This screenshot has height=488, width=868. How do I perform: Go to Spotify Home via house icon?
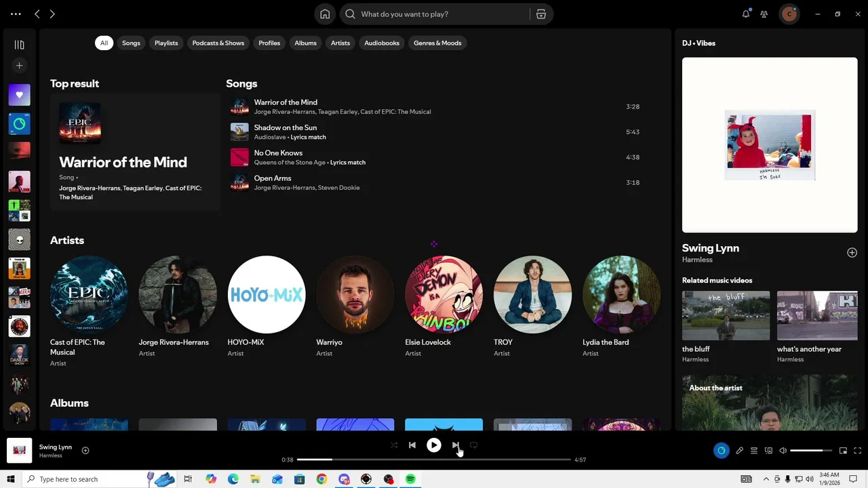point(325,14)
